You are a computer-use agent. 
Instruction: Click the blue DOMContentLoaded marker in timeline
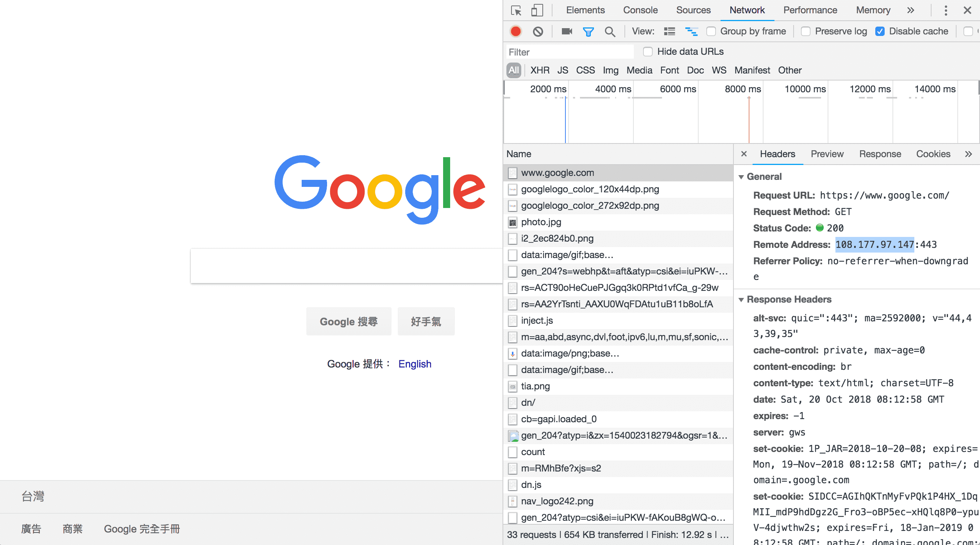pos(565,120)
